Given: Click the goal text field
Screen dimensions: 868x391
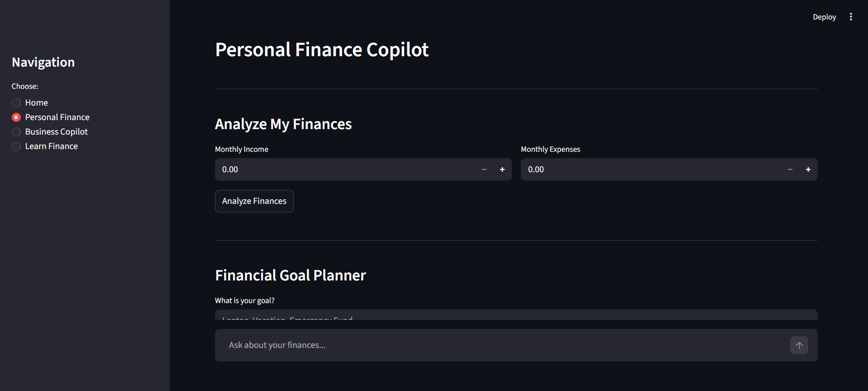Looking at the screenshot, I should pos(516,315).
